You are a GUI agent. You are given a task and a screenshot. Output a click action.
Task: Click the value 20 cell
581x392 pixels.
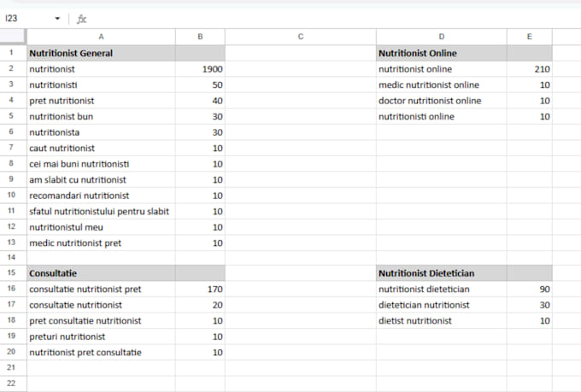[x=200, y=305]
